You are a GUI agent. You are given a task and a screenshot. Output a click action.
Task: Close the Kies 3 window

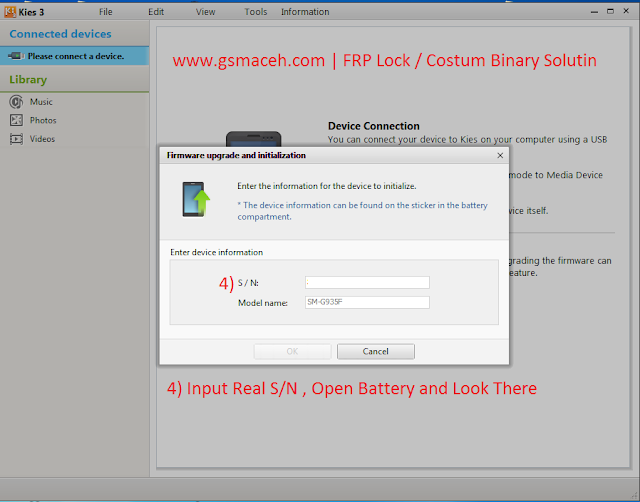pyautogui.click(x=626, y=11)
